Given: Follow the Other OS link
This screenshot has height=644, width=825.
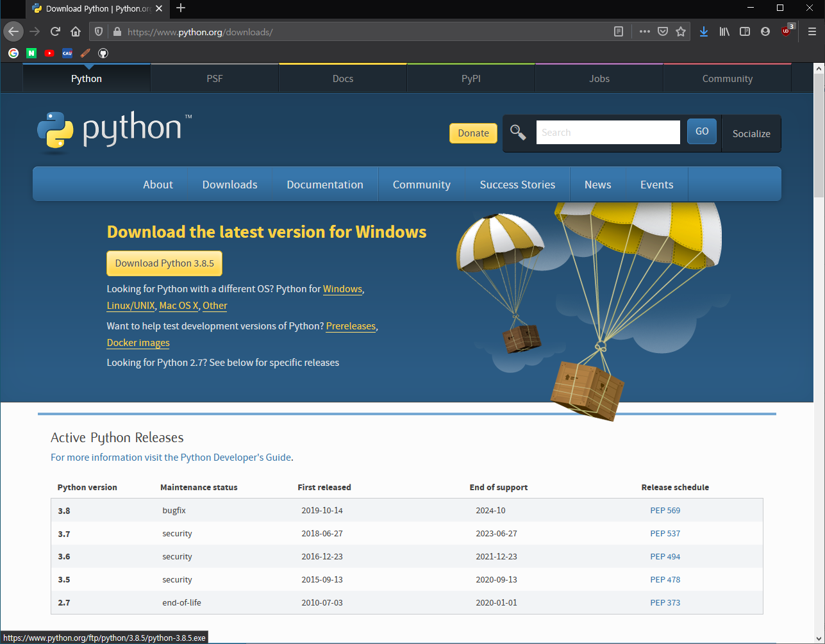Looking at the screenshot, I should (215, 306).
